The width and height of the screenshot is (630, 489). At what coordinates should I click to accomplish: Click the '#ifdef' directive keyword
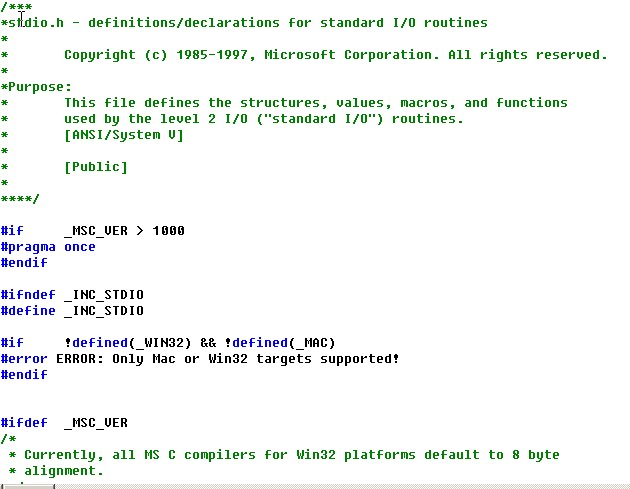pos(24,423)
